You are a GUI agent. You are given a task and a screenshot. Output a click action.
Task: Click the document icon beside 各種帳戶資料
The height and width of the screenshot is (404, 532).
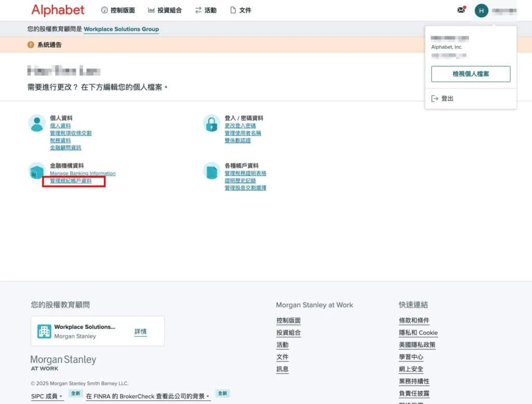(211, 171)
